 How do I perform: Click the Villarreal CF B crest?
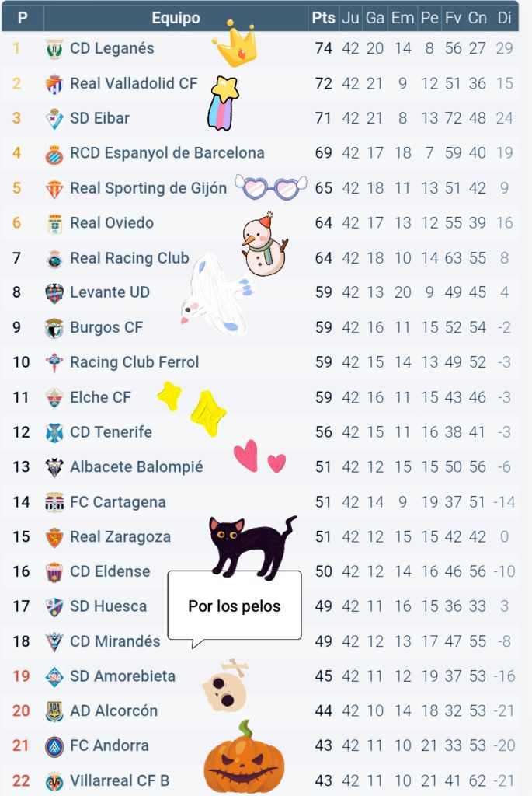54,781
